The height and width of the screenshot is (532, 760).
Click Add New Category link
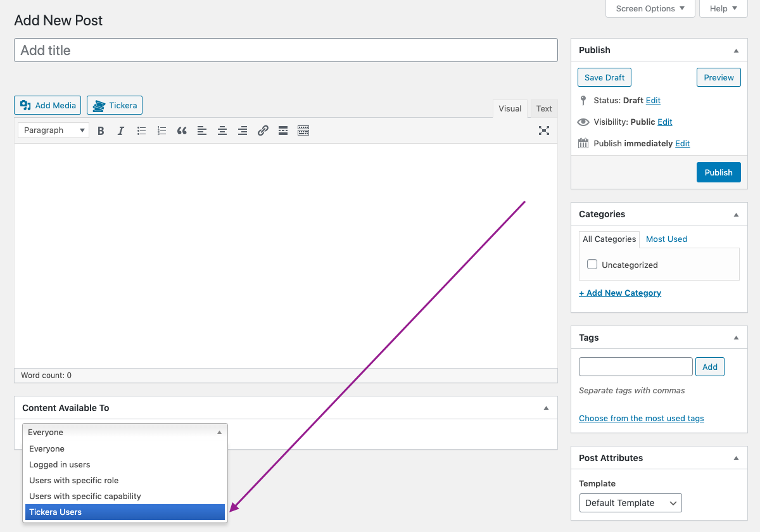click(620, 293)
